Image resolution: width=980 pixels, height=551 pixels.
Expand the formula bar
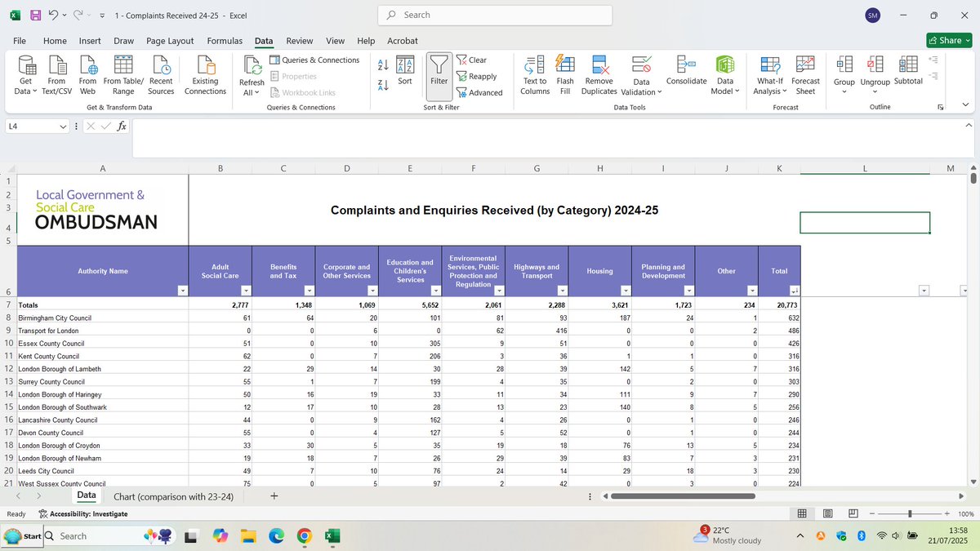[969, 126]
